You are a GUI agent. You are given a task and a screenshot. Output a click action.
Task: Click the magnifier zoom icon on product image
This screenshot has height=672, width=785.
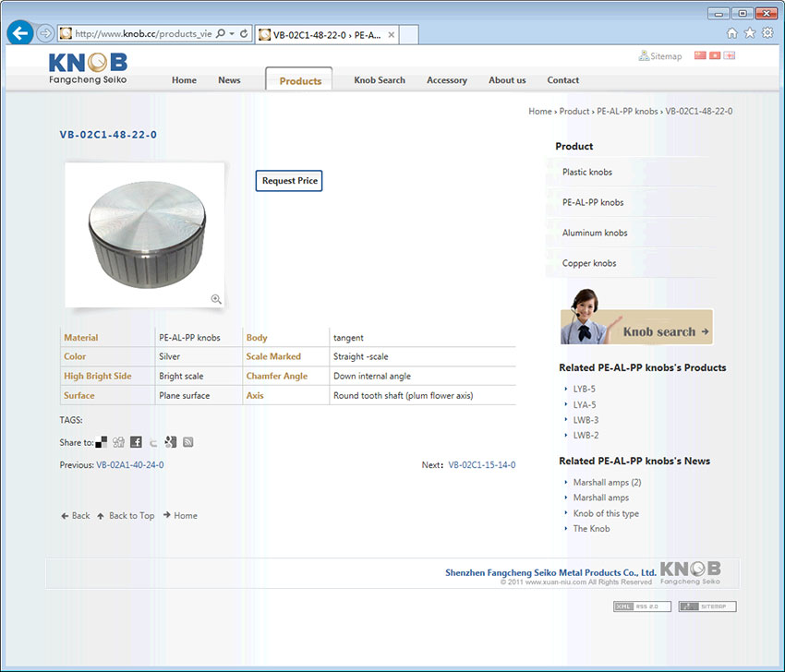tap(216, 299)
